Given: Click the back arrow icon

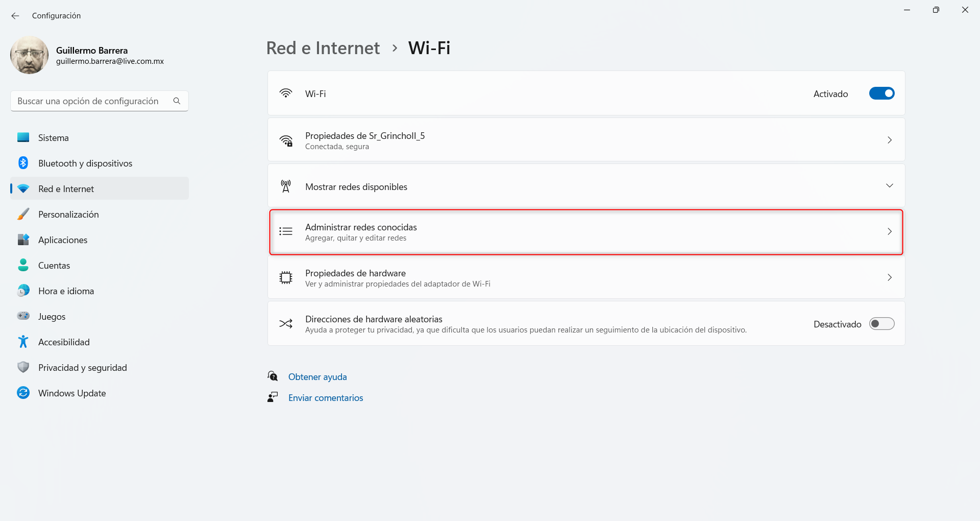Looking at the screenshot, I should [x=15, y=16].
